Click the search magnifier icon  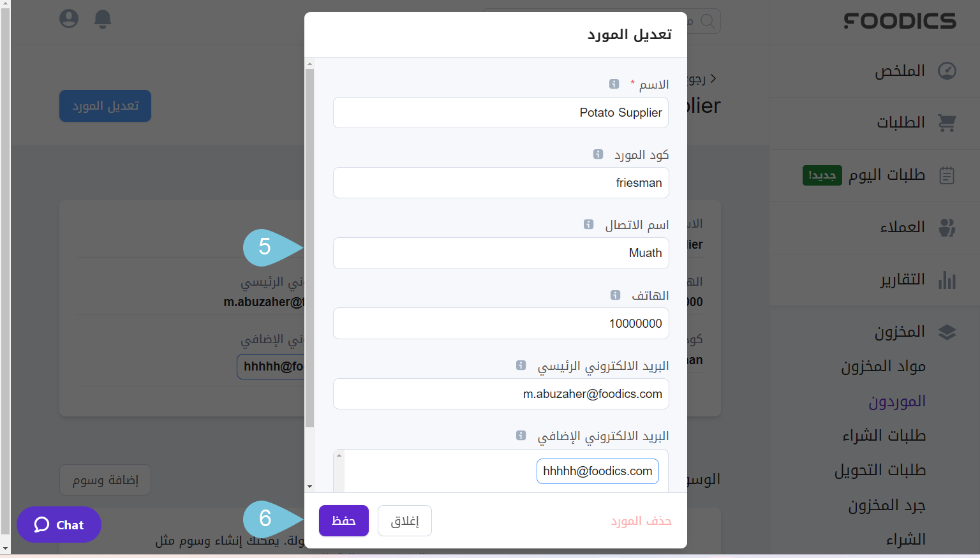click(708, 21)
